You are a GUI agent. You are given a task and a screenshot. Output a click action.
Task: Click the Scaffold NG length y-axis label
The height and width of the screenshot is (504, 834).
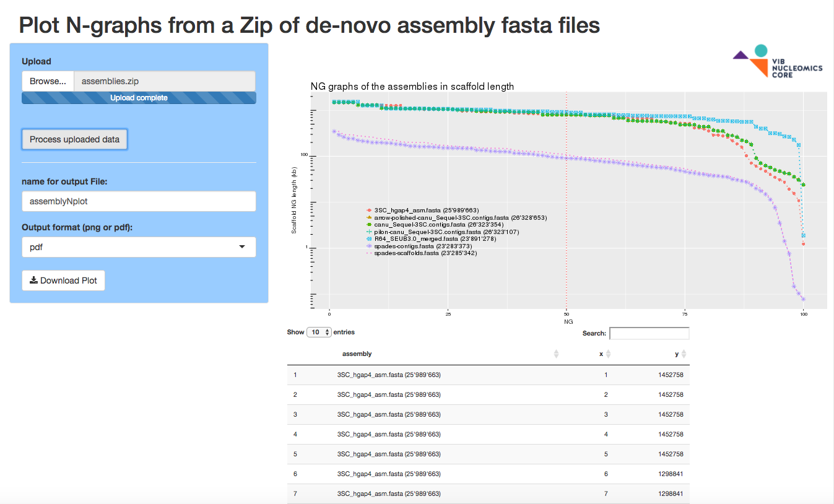coord(294,199)
